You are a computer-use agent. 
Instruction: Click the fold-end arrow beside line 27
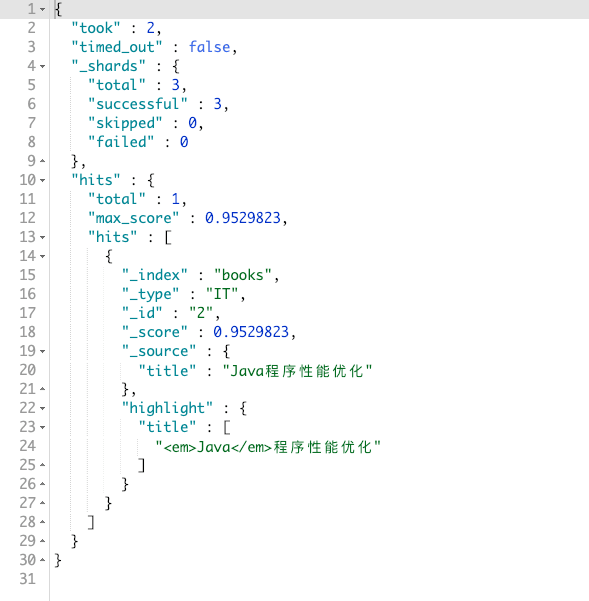[x=43, y=503]
